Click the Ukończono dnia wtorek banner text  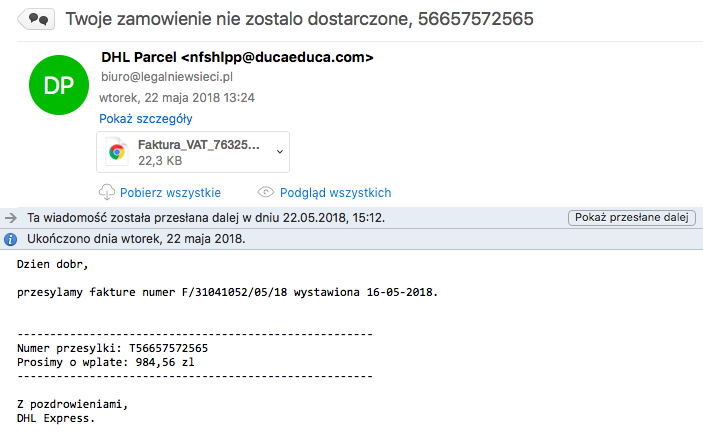(136, 239)
